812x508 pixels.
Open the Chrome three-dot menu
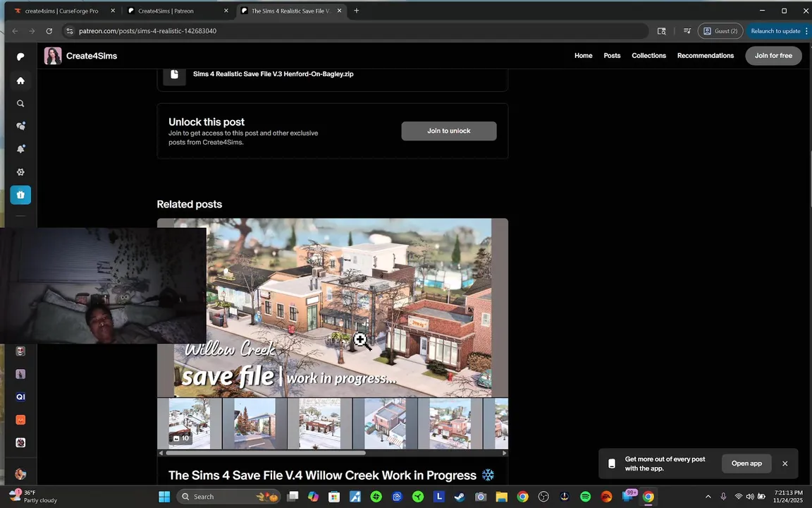pyautogui.click(x=806, y=31)
